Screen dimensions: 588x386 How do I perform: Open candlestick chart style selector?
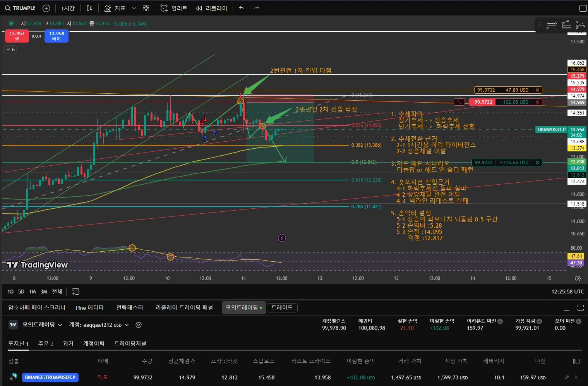(89, 8)
